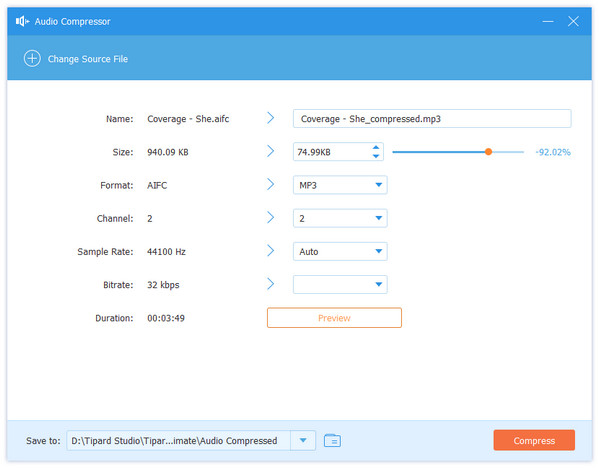Minimize the Audio Compressor window
599x468 pixels.
[548, 21]
